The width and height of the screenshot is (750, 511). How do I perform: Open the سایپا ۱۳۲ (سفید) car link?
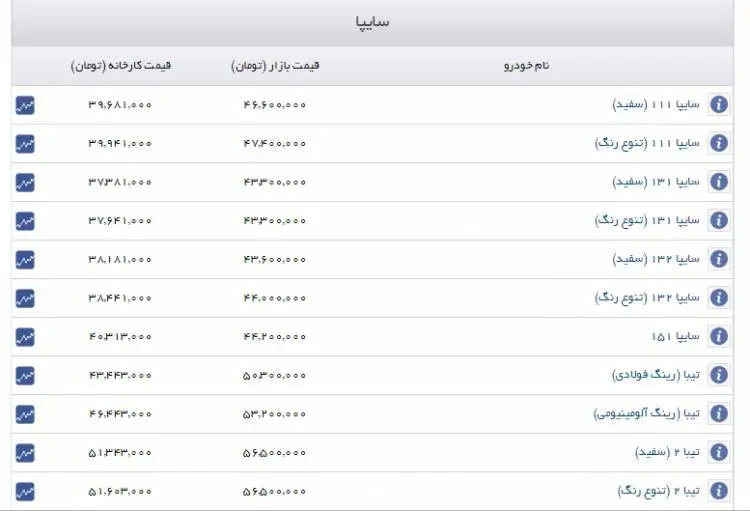coord(656,259)
